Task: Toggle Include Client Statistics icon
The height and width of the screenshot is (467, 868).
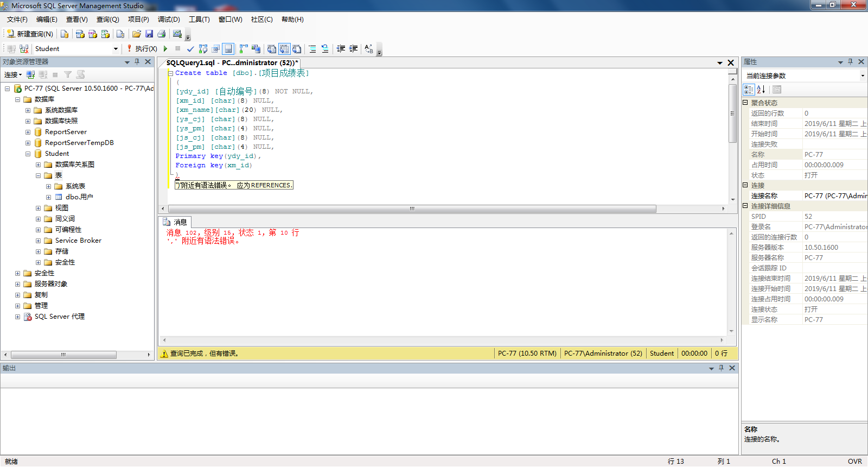Action: pos(256,49)
